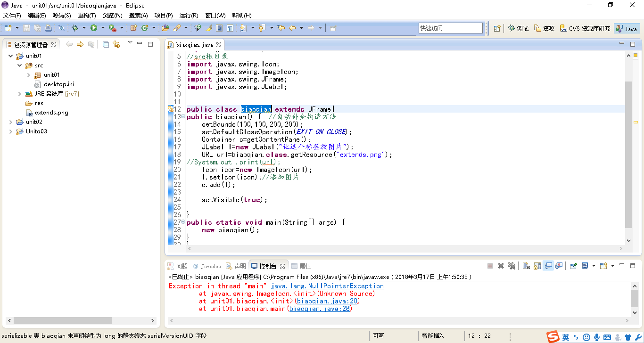644x343 pixels.
Task: Expand the JRE 系统库 node
Action: pos(20,94)
